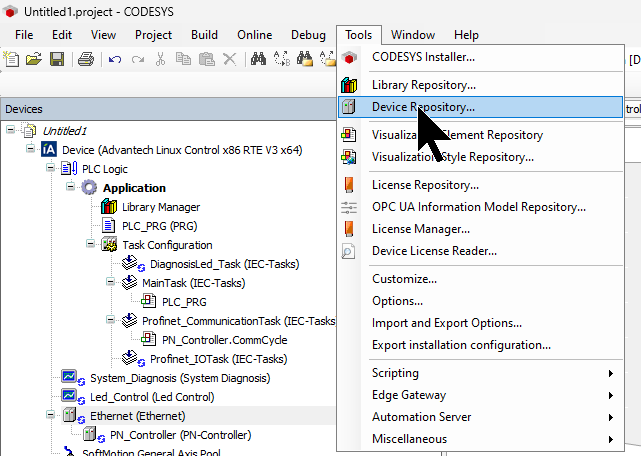This screenshot has height=456, width=641.
Task: Select PN_Controller in the device tree
Action: coord(180,434)
